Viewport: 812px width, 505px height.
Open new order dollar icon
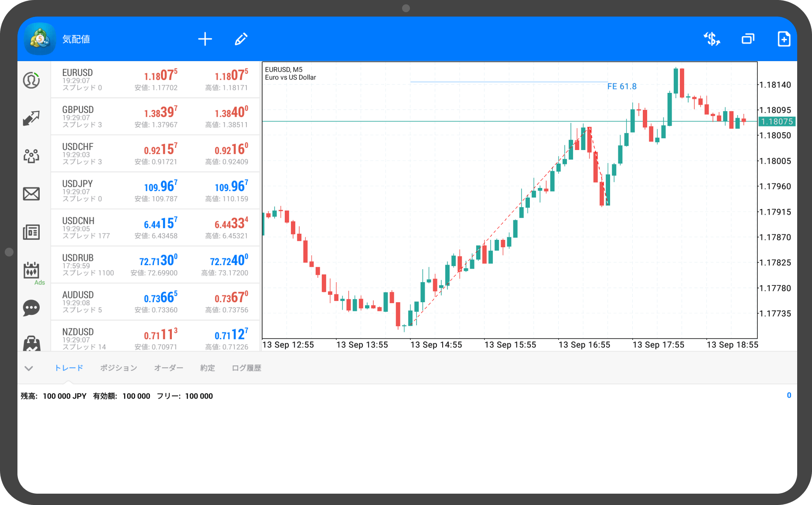tap(712, 39)
